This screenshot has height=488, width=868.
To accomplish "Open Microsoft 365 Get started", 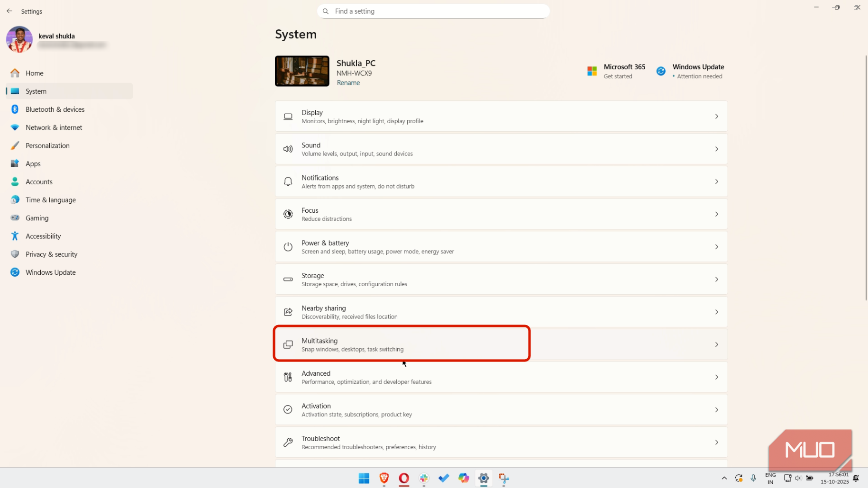I will pyautogui.click(x=616, y=71).
